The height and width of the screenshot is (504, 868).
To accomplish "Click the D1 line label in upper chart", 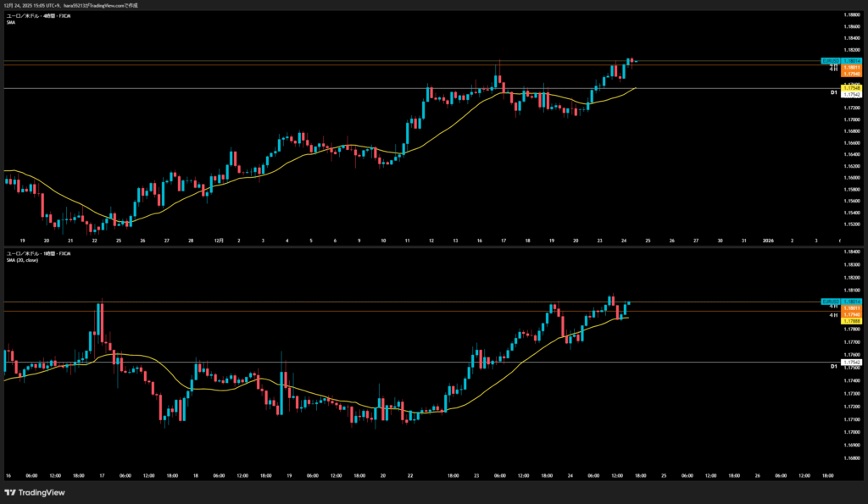I will [834, 91].
